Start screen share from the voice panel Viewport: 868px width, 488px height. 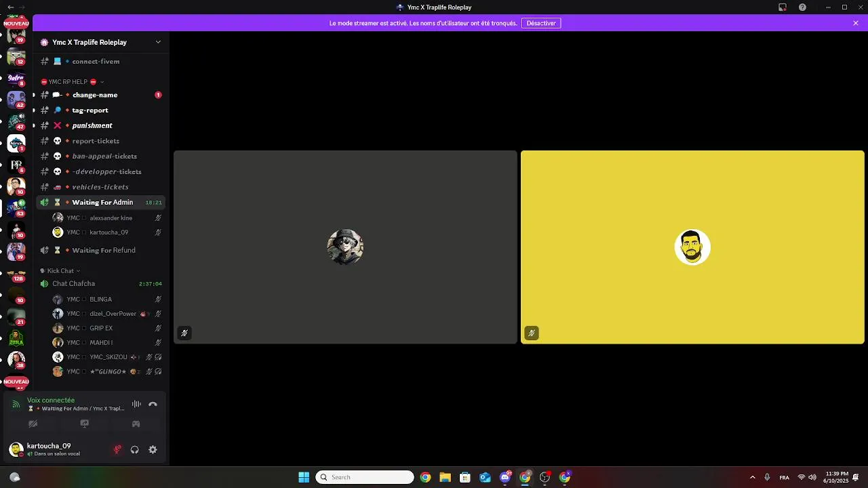pyautogui.click(x=85, y=424)
